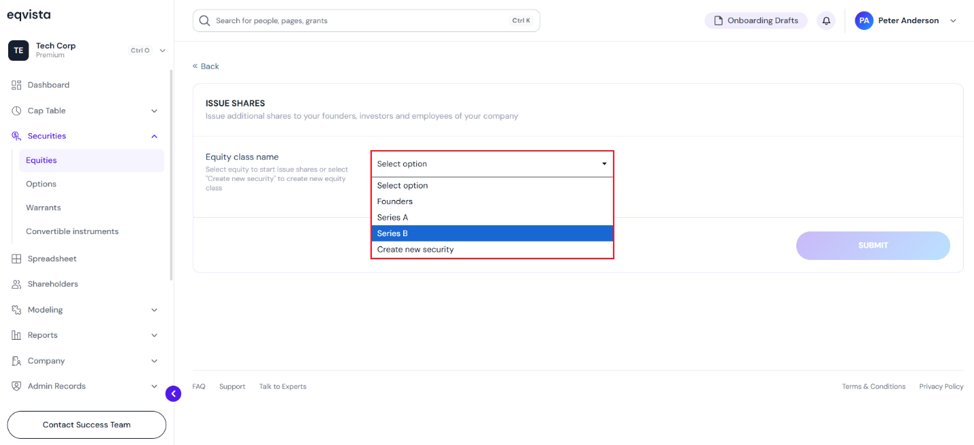
Task: Open the notifications bell
Action: [x=826, y=21]
